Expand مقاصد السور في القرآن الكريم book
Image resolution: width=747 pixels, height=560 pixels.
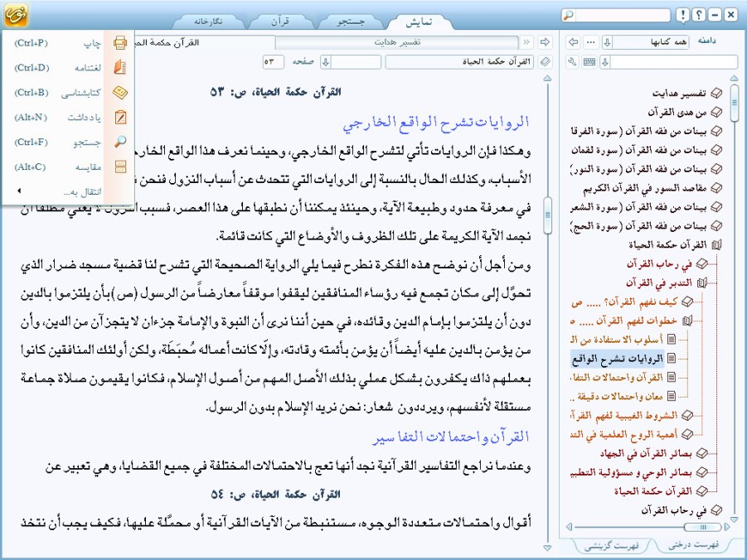[716, 188]
